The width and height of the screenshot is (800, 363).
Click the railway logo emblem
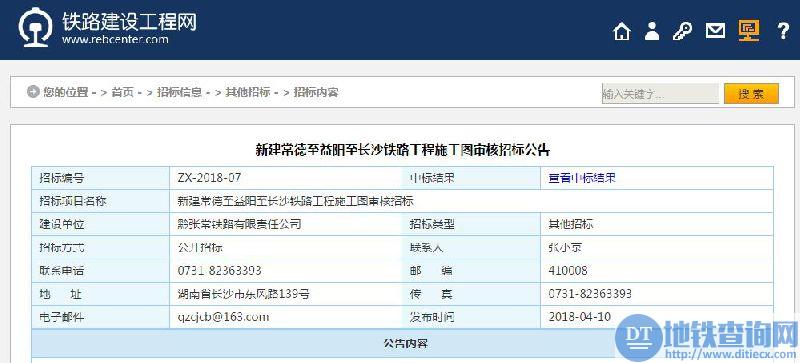click(35, 27)
